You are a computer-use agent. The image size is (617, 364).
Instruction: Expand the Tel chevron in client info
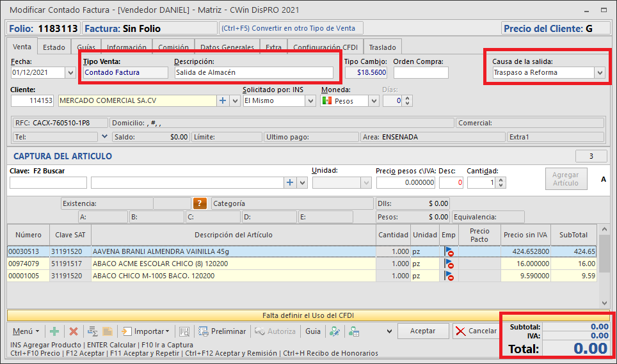(x=104, y=136)
